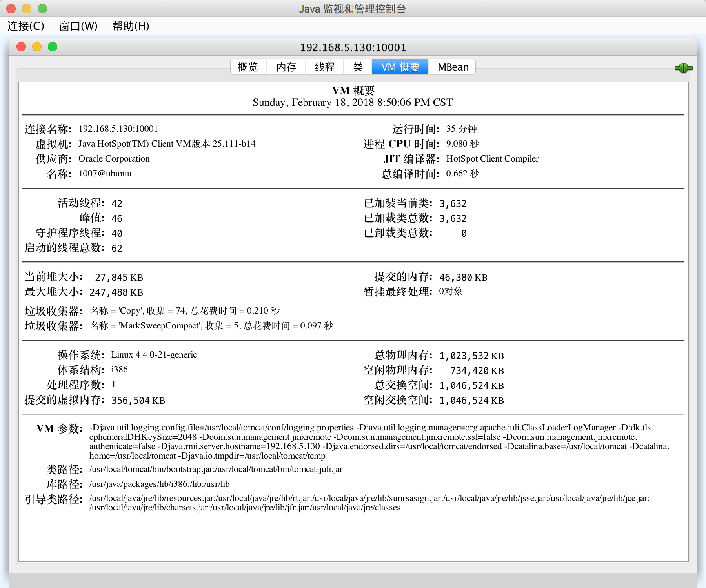Click the inner window title 192.168.5.130:10001
Image resolution: width=706 pixels, height=588 pixels.
pyautogui.click(x=353, y=47)
